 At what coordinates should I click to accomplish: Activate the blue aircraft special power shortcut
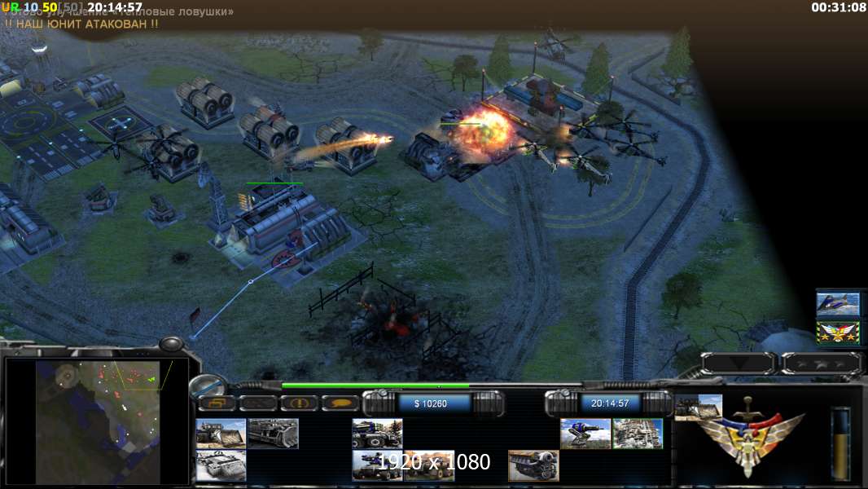838,304
